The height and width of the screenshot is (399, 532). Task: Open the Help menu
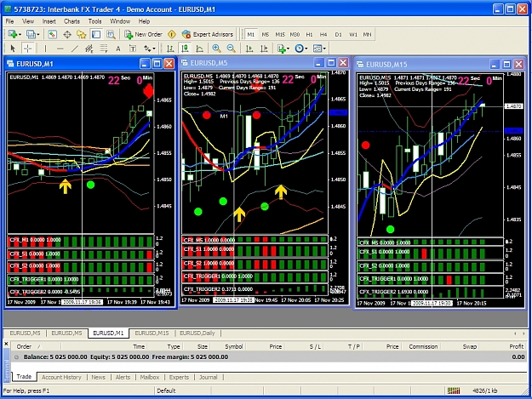(x=144, y=21)
